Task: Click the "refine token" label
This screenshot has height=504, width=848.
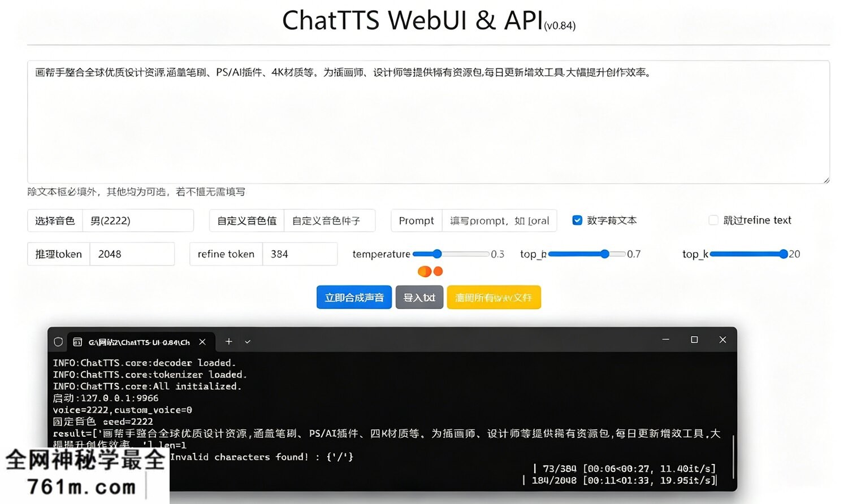Action: [226, 254]
